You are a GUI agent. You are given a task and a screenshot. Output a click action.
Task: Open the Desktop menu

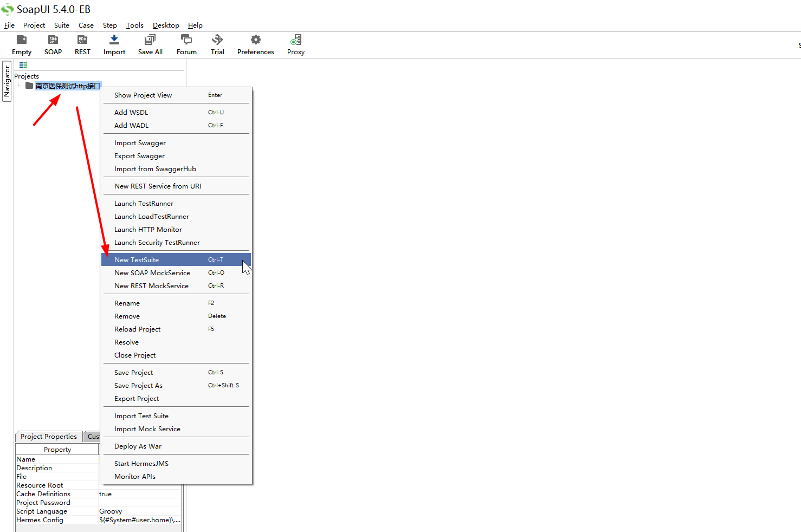(x=166, y=25)
